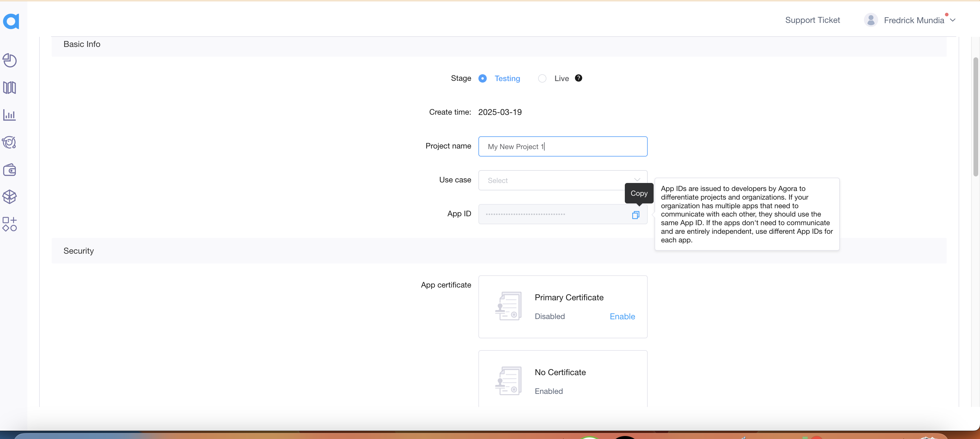The width and height of the screenshot is (980, 439).
Task: Open the map-style sidebar icon
Action: click(10, 88)
